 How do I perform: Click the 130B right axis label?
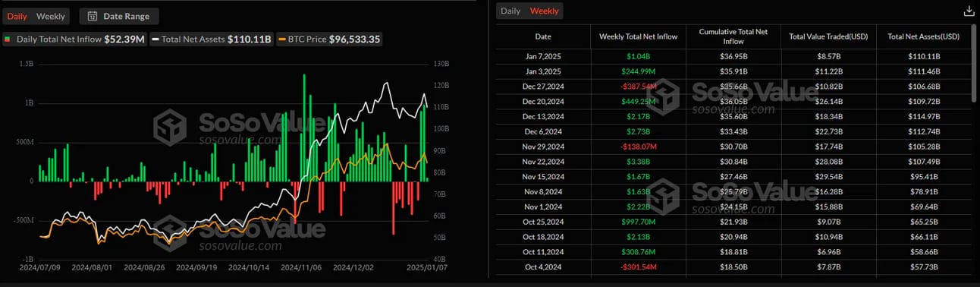pyautogui.click(x=441, y=65)
